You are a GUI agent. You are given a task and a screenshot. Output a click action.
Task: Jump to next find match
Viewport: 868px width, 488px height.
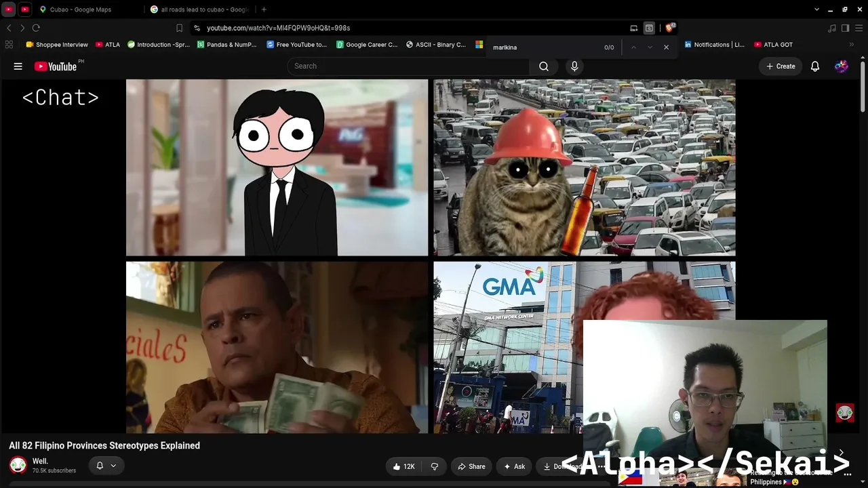coord(650,47)
